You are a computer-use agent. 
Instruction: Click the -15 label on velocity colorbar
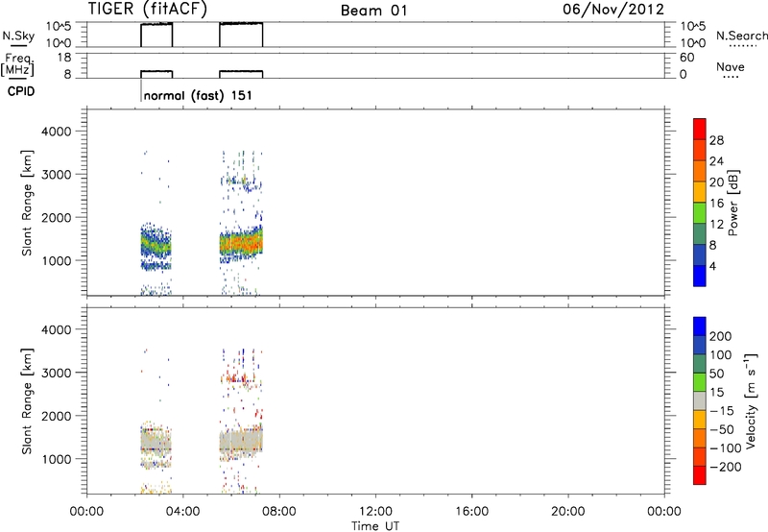[722, 411]
